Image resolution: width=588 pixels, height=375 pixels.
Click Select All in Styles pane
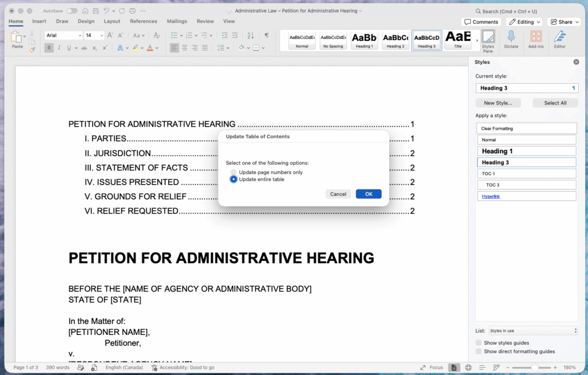coord(555,103)
